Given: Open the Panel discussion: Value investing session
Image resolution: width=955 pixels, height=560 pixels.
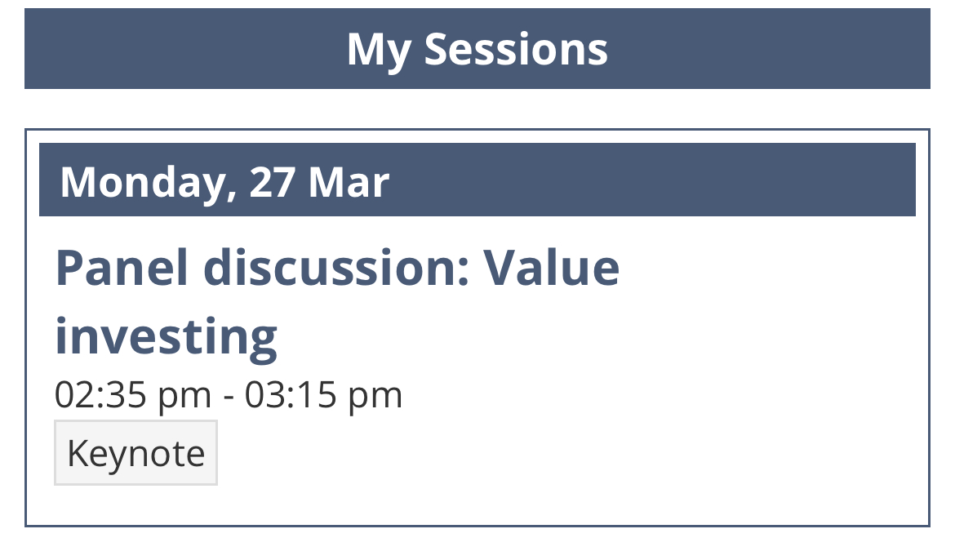Looking at the screenshot, I should coord(337,301).
